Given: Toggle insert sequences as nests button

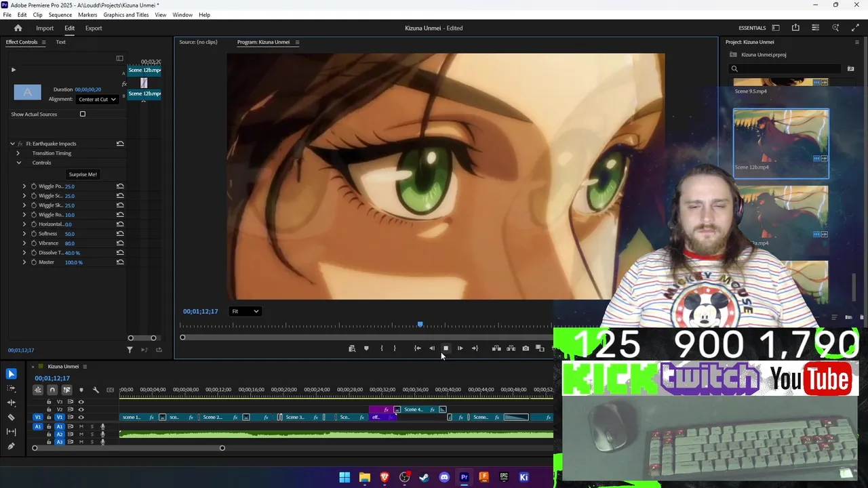Looking at the screenshot, I should [38, 390].
